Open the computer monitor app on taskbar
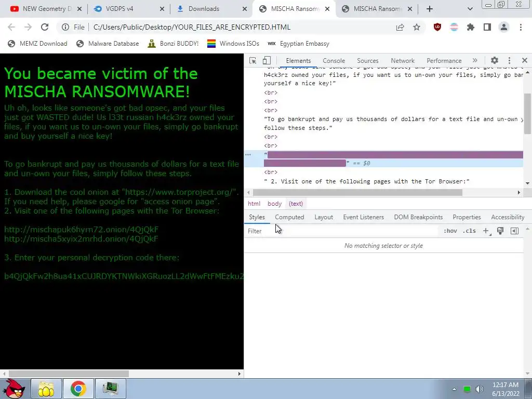The height and width of the screenshot is (399, 532). coord(110,389)
